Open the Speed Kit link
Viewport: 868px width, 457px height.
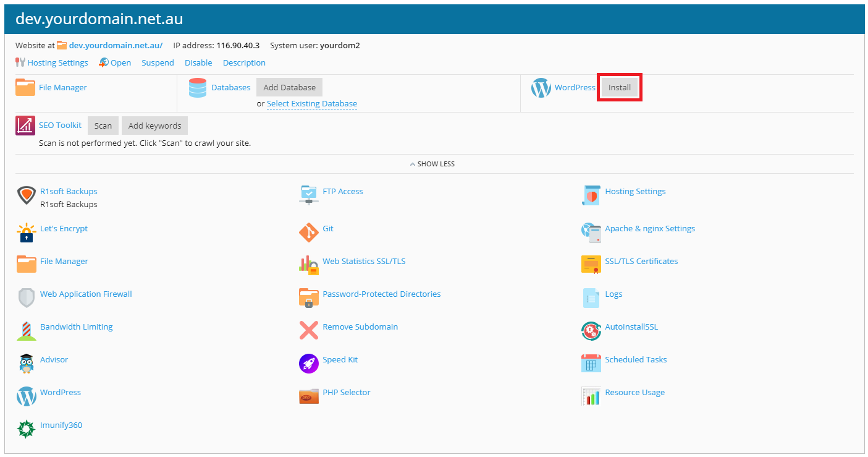[x=340, y=359]
